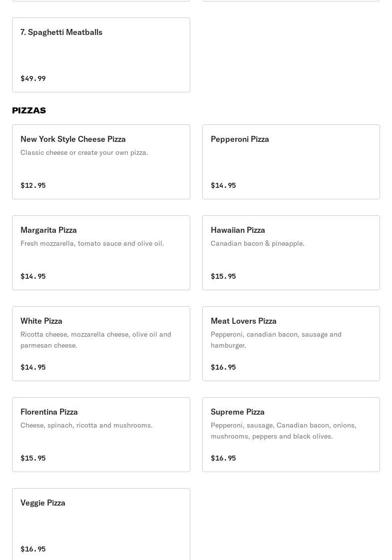Open the White Pizza title
Screen dimensions: 392x560
point(41,321)
